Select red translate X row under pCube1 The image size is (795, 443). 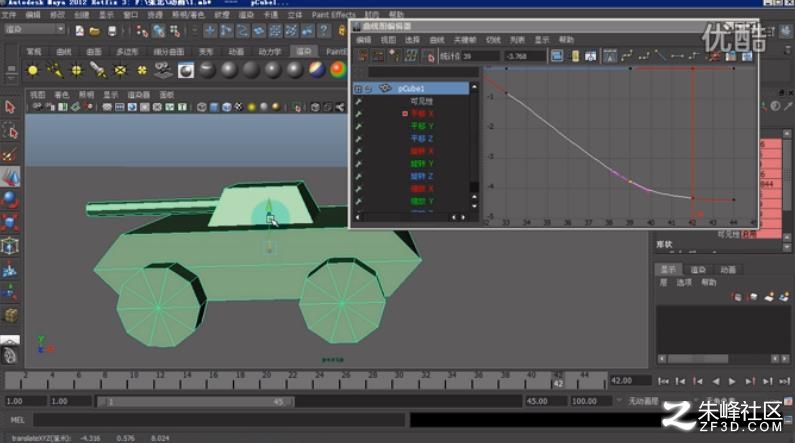(x=422, y=114)
